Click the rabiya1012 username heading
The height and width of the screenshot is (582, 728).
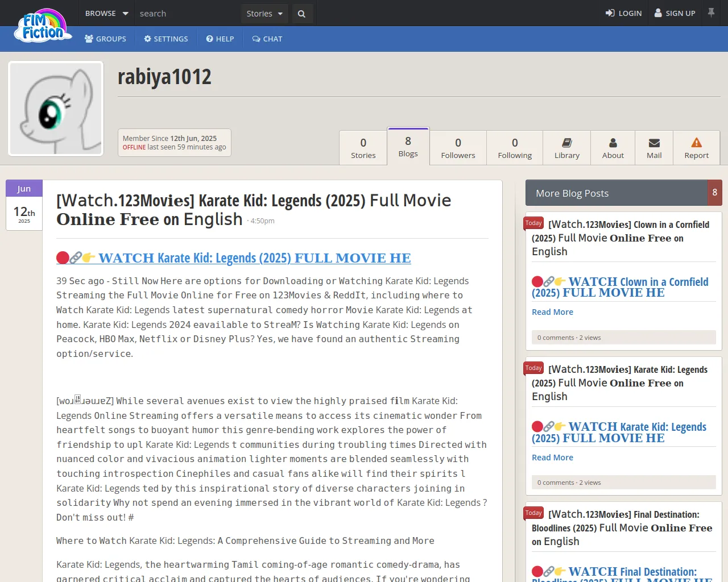pos(164,77)
